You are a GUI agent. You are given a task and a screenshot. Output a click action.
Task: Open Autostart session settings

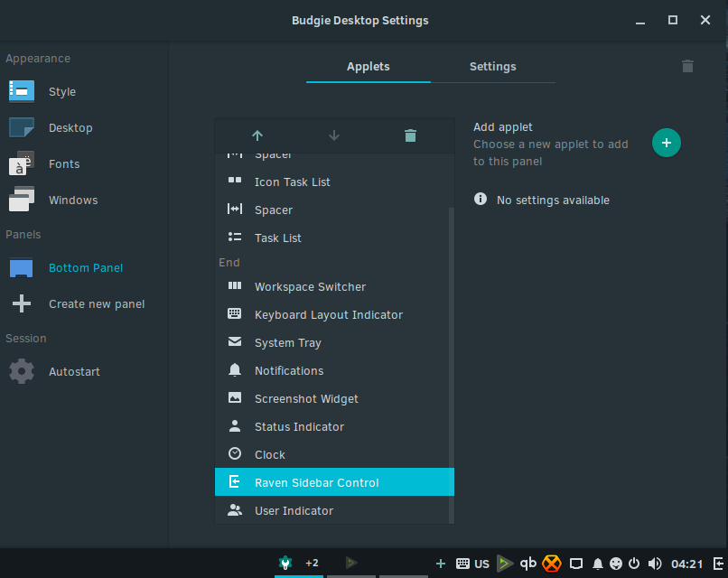point(84,371)
